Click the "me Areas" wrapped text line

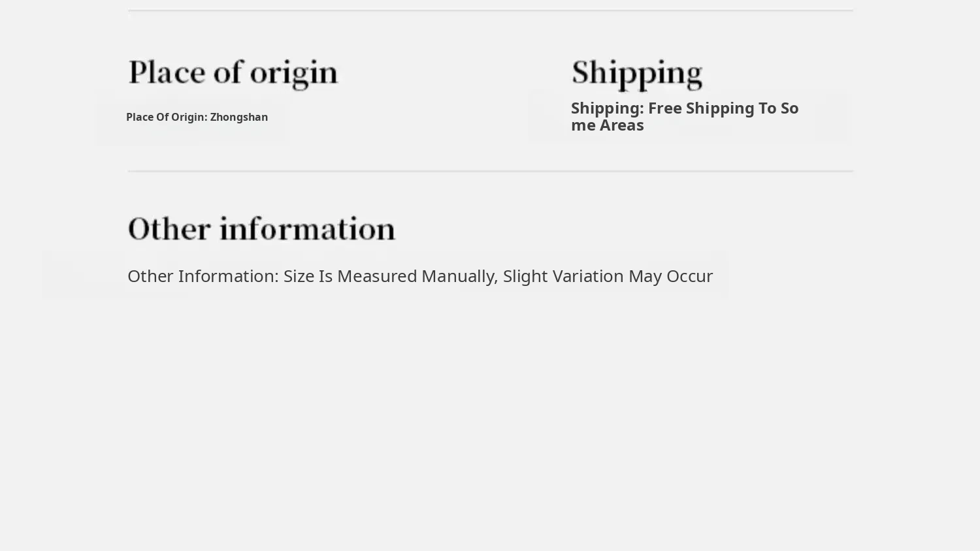tap(607, 125)
